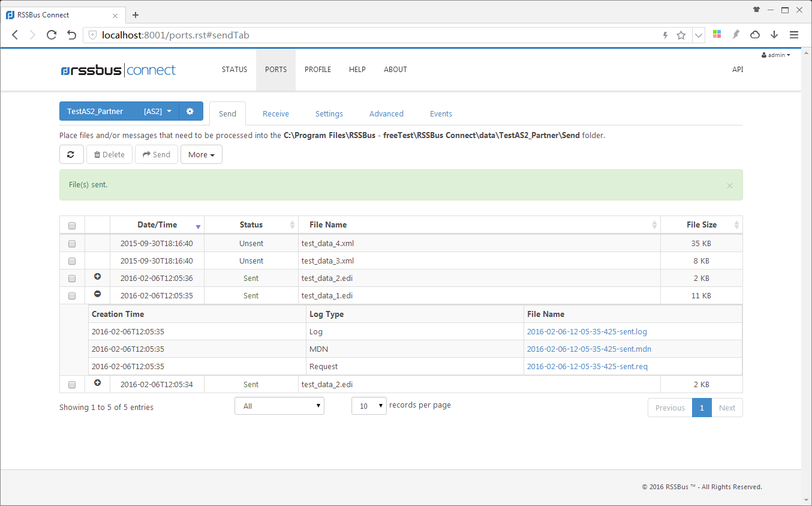This screenshot has height=506, width=812.
Task: Open the 2016-02-06-12-05-35-425-sent.log link
Action: pyautogui.click(x=587, y=331)
